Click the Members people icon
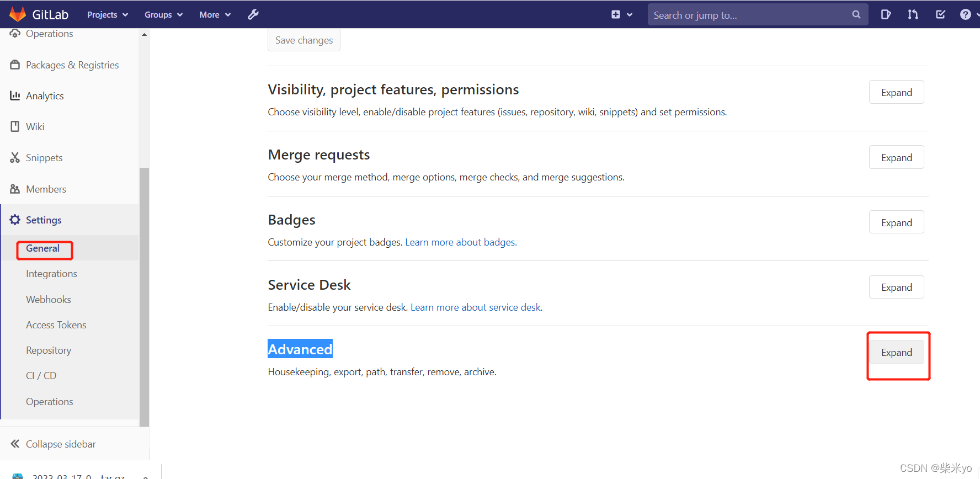Screen dimensions: 980x479 coord(15,189)
